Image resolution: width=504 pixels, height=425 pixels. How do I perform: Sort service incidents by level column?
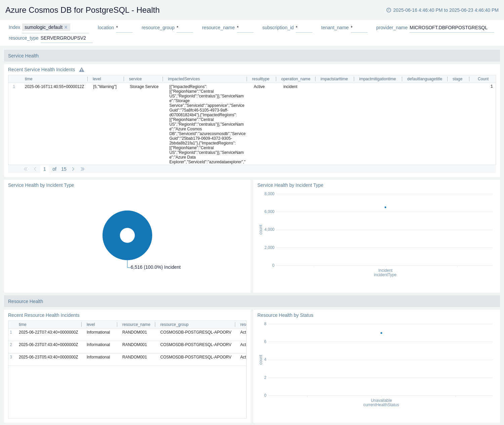pos(97,79)
